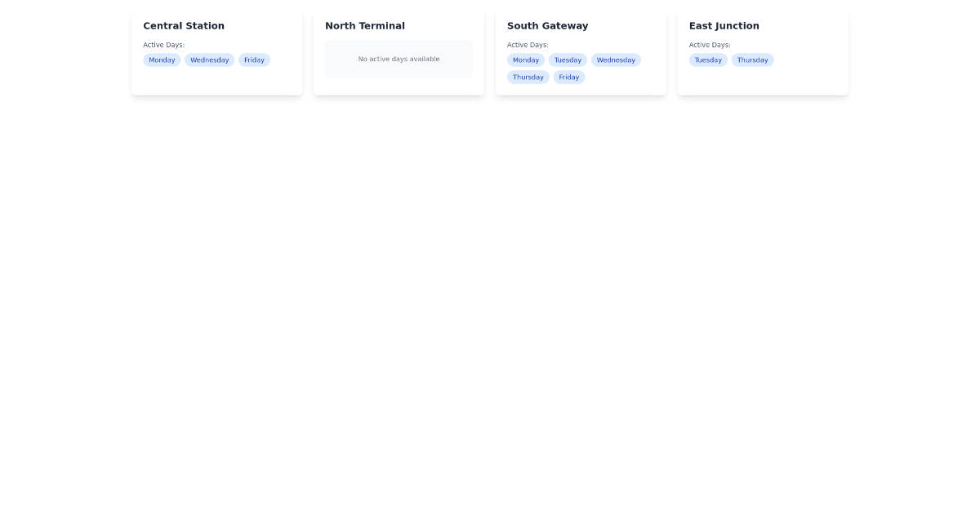
Task: Select Monday under South Gateway
Action: click(x=526, y=60)
